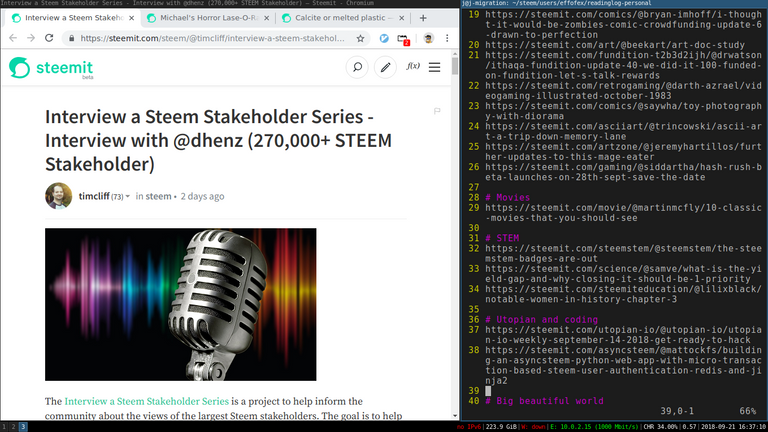Click the martinmcfly movies URL on line 29

coord(623,213)
